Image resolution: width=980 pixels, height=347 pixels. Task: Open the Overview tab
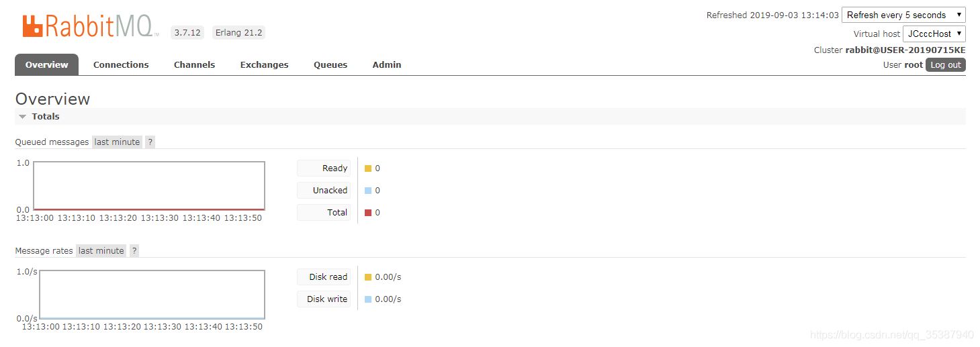(46, 64)
